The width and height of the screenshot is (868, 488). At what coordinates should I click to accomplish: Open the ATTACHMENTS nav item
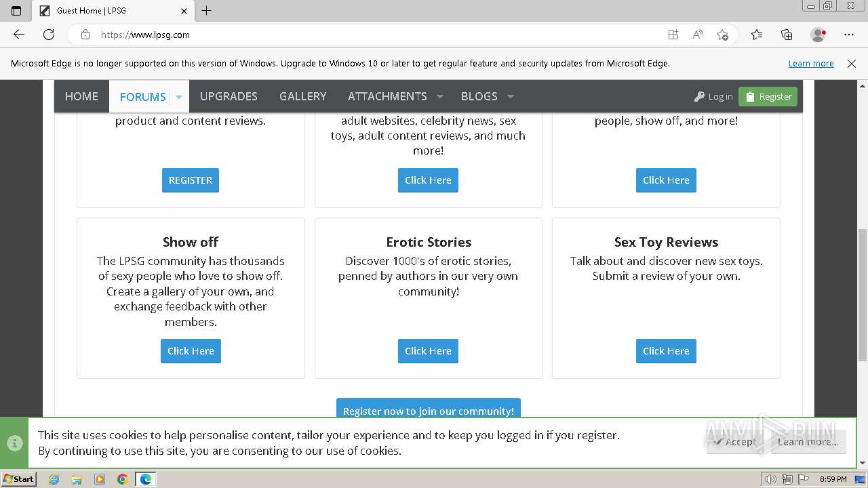[x=387, y=96]
